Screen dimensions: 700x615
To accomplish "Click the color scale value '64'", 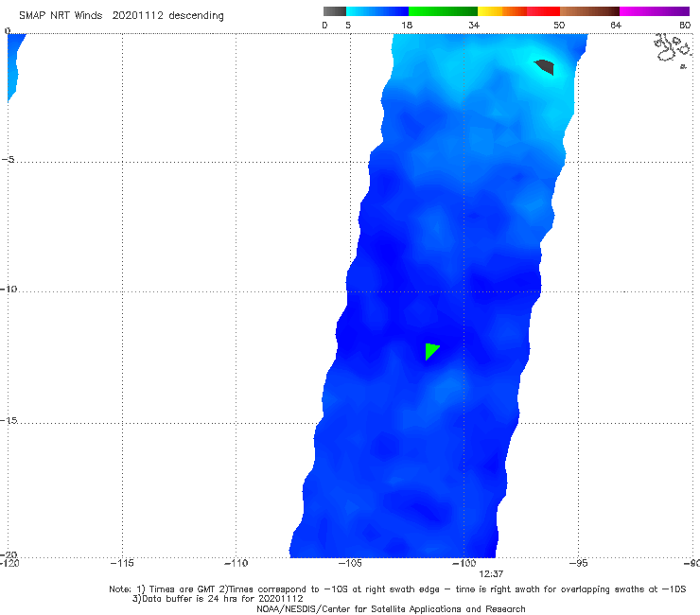I will (616, 26).
